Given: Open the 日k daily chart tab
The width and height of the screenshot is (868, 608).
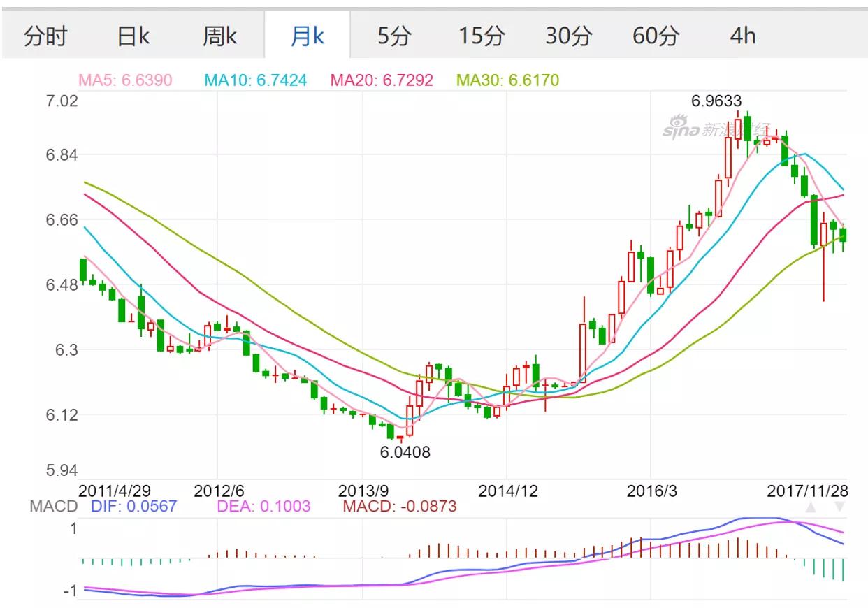Looking at the screenshot, I should click(x=133, y=36).
